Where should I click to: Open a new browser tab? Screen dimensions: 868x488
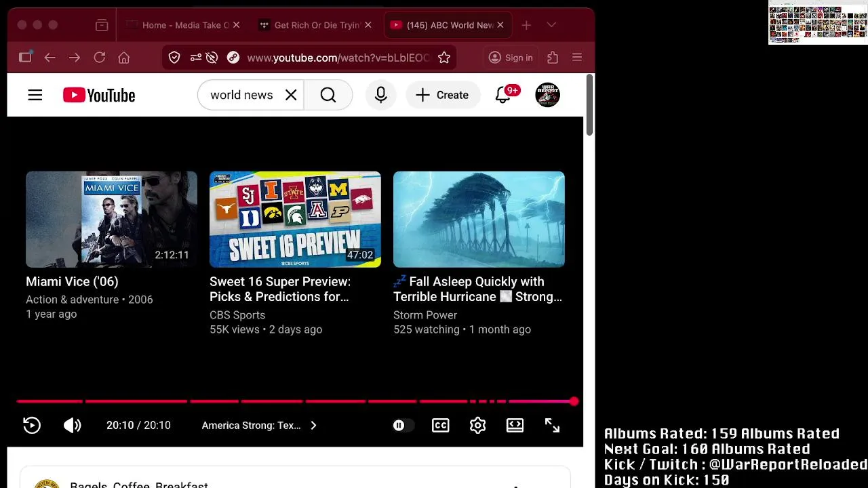click(x=526, y=25)
